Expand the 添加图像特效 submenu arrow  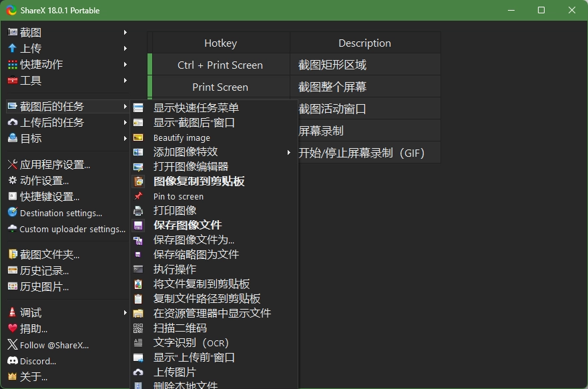[x=289, y=152]
